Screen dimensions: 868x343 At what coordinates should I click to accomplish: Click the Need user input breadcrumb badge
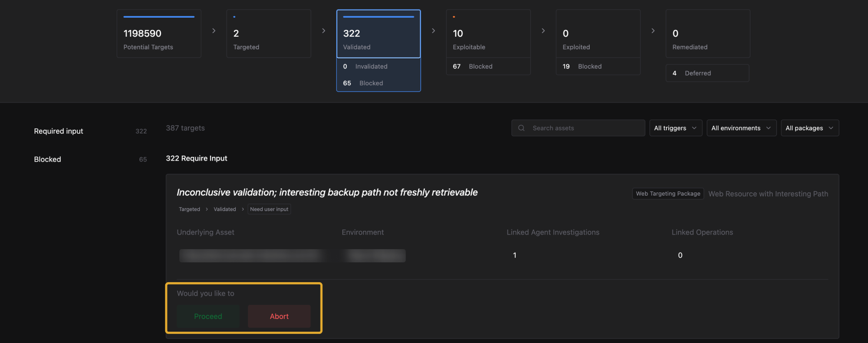(269, 209)
